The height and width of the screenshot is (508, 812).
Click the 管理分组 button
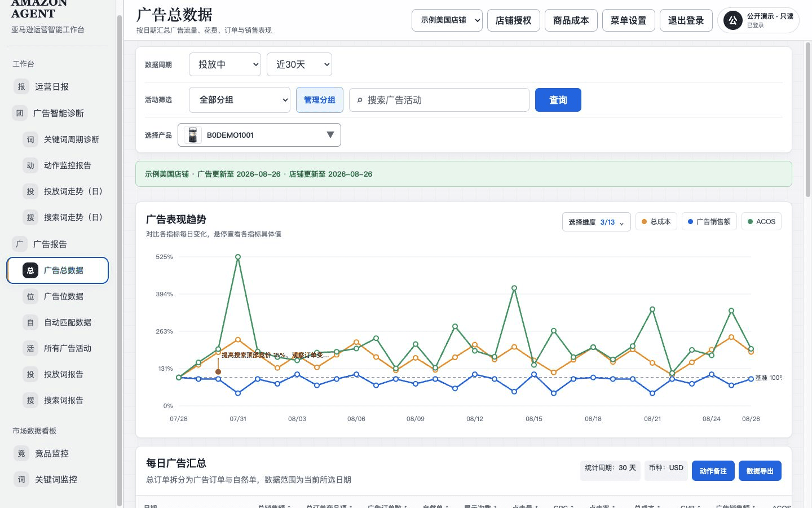pos(320,100)
